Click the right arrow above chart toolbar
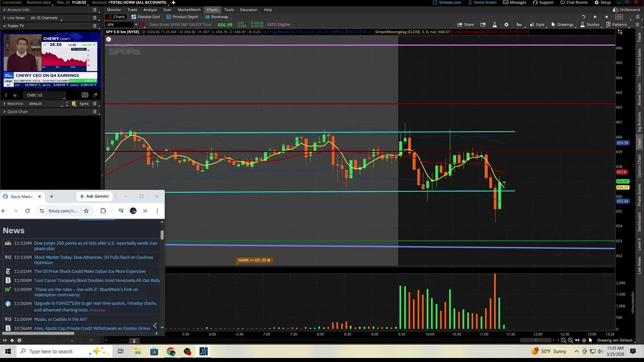This screenshot has height=362, width=644. click(606, 17)
